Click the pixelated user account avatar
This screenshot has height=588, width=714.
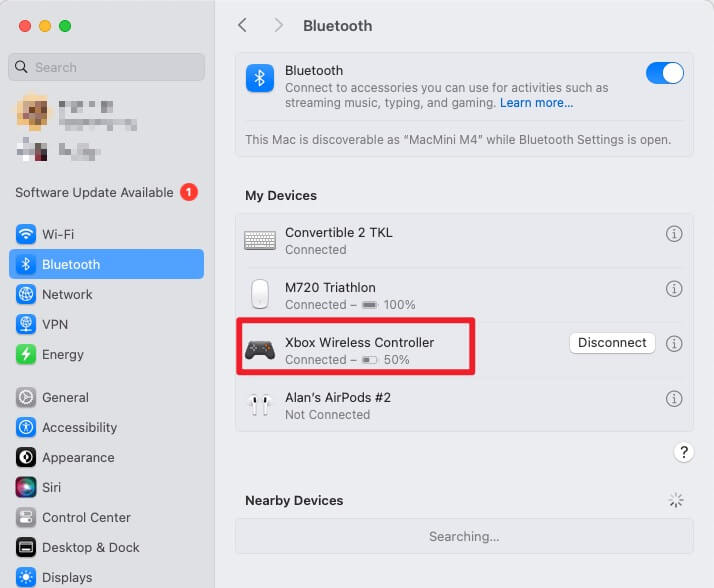pyautogui.click(x=32, y=112)
